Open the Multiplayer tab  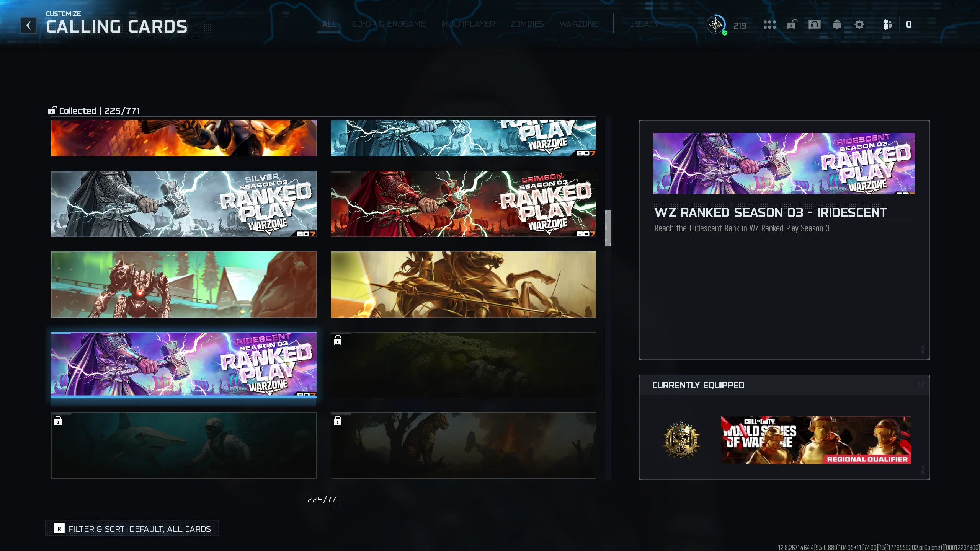[468, 24]
